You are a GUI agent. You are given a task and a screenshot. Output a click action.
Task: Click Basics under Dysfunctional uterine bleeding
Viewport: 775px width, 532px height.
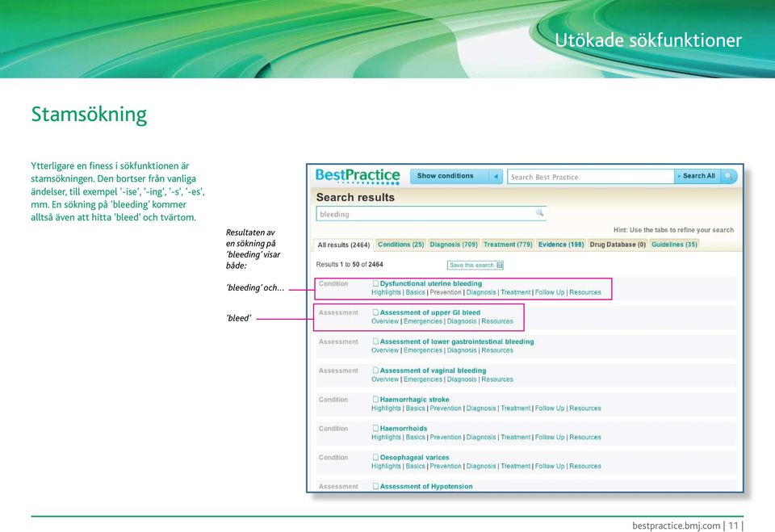(x=415, y=292)
